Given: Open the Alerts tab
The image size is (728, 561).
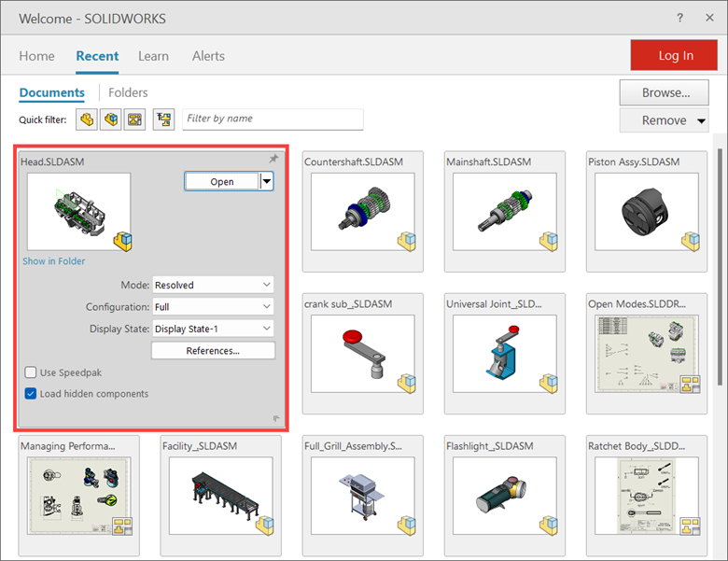Looking at the screenshot, I should click(x=208, y=56).
